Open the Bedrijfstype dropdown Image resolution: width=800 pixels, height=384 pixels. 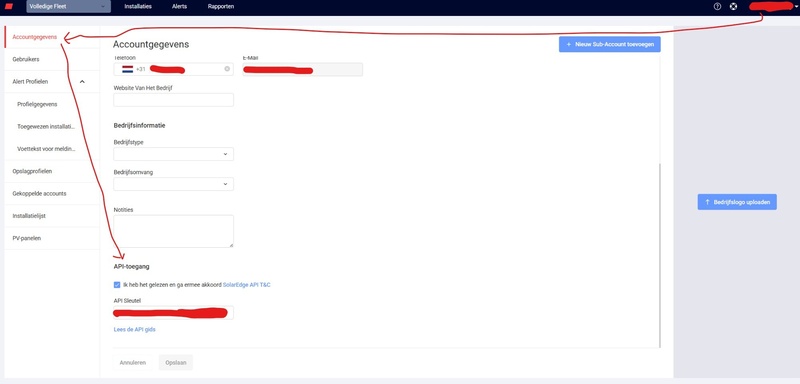pos(173,154)
